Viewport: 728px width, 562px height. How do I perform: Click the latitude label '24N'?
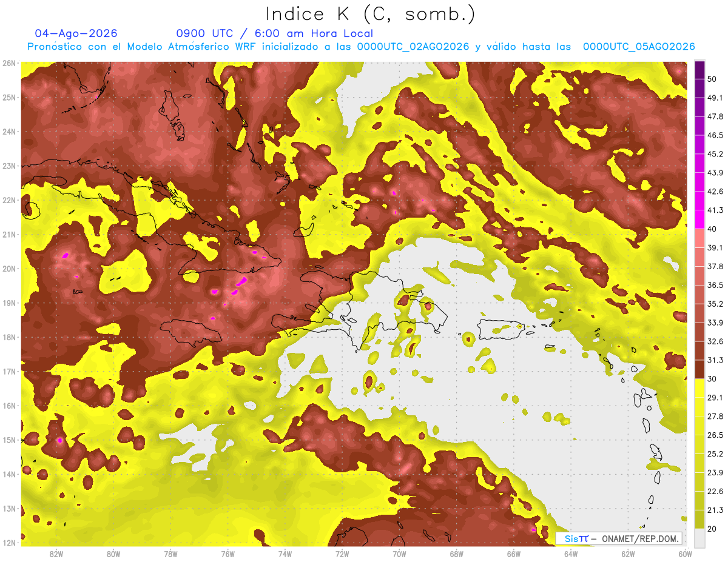pyautogui.click(x=9, y=132)
